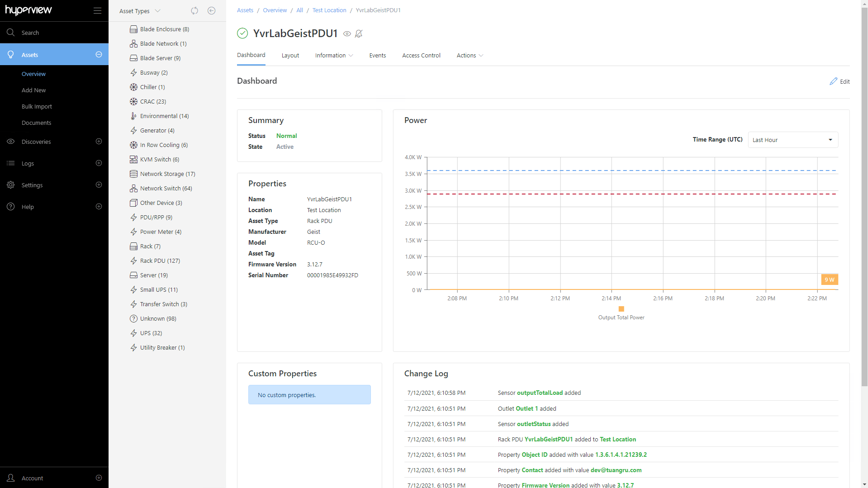Screen dimensions: 868x488
Task: Open the Information dropdown menu
Action: click(x=334, y=55)
